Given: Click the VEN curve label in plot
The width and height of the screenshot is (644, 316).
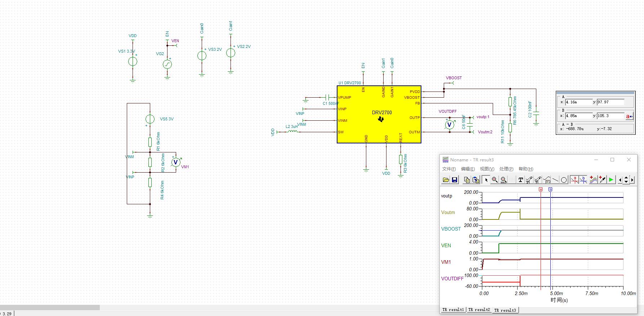Looking at the screenshot, I should (446, 245).
